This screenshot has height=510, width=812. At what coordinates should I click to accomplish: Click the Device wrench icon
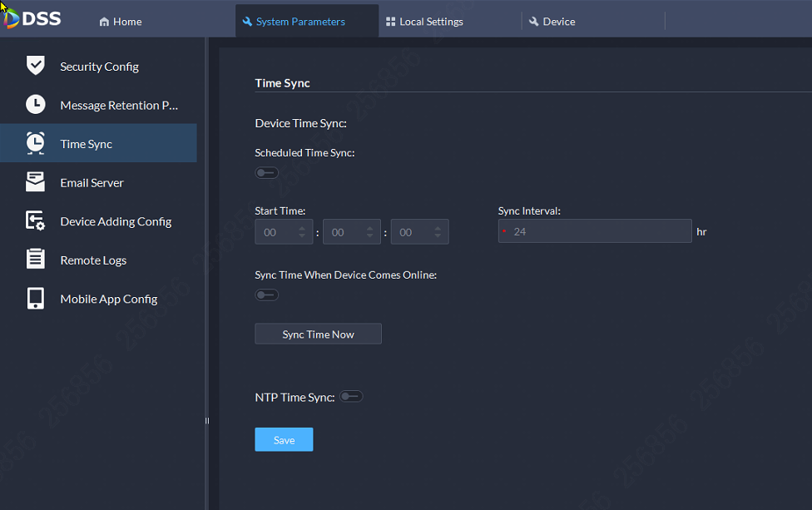533,22
